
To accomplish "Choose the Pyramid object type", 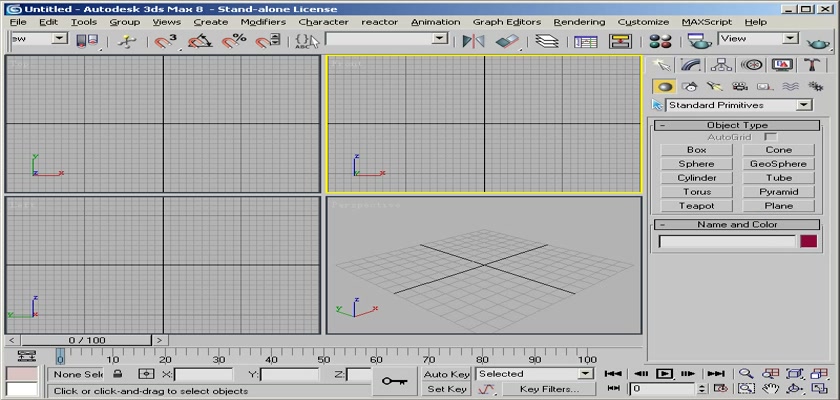I will pos(778,192).
